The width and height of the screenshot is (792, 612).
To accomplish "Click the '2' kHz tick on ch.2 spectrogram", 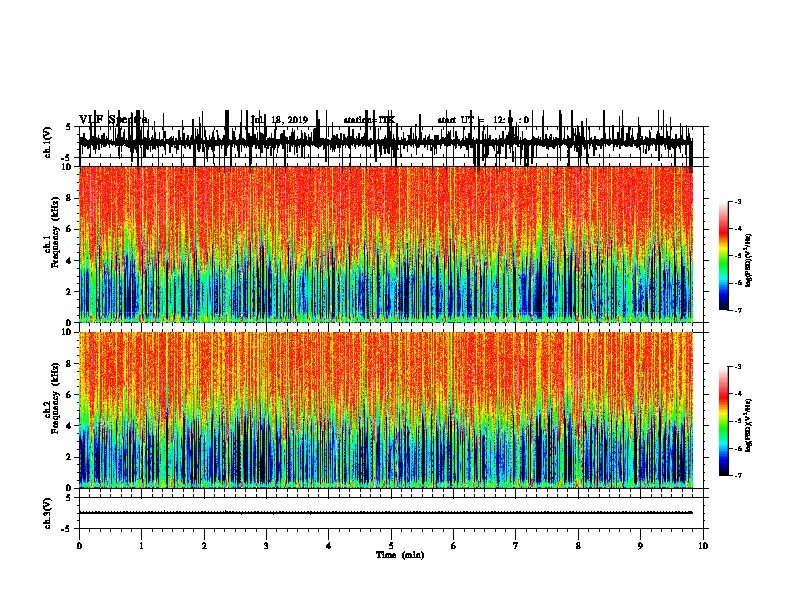I will pos(69,457).
